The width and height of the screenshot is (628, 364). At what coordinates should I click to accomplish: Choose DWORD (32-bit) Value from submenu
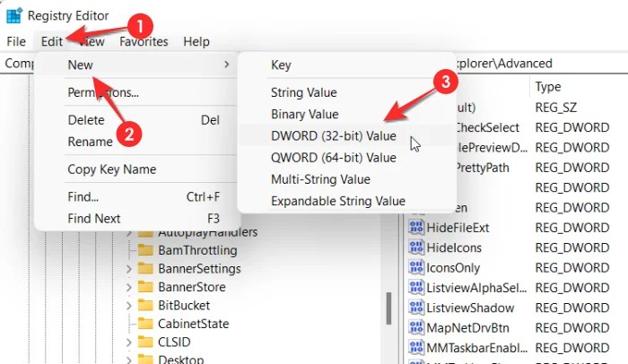[333, 135]
